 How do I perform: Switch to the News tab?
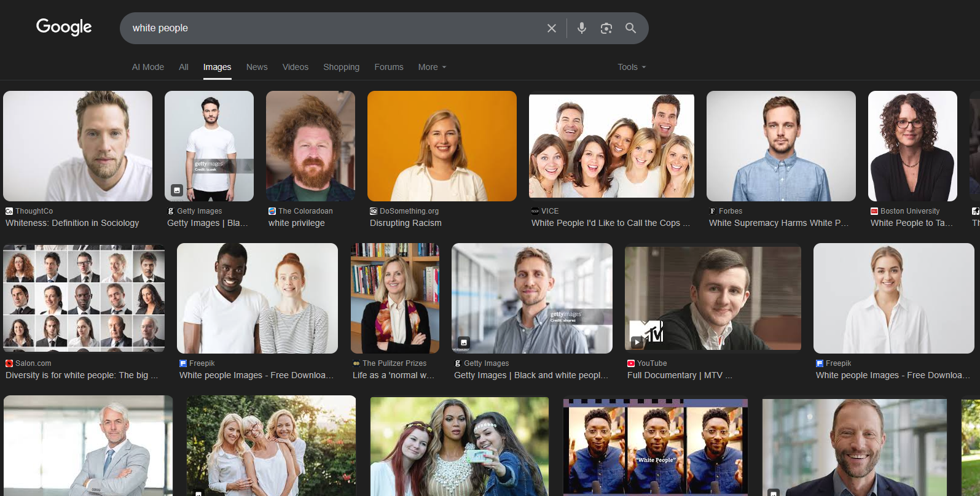[257, 67]
